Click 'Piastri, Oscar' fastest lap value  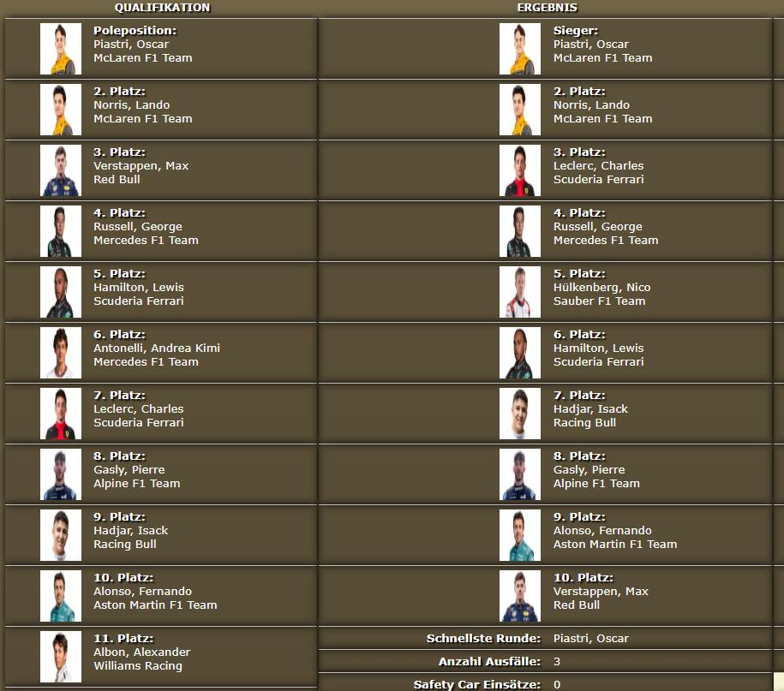click(x=590, y=639)
